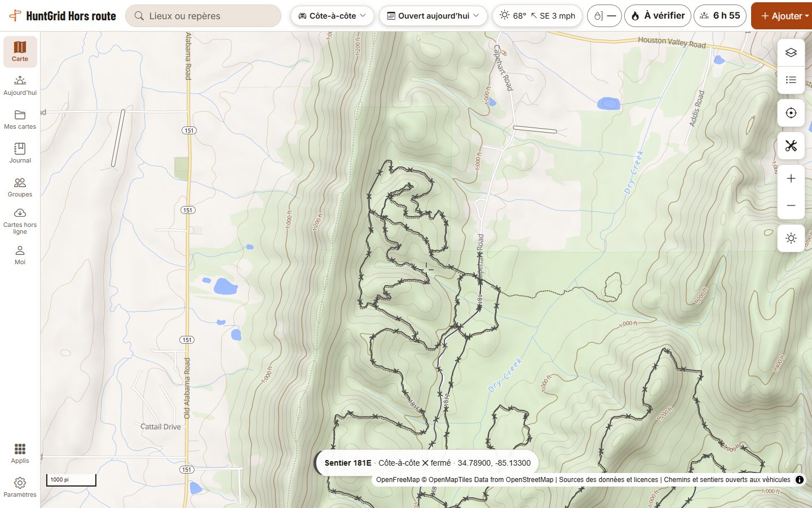The image size is (812, 508).
Task: Click the Cattail Drive map label
Action: click(x=161, y=427)
